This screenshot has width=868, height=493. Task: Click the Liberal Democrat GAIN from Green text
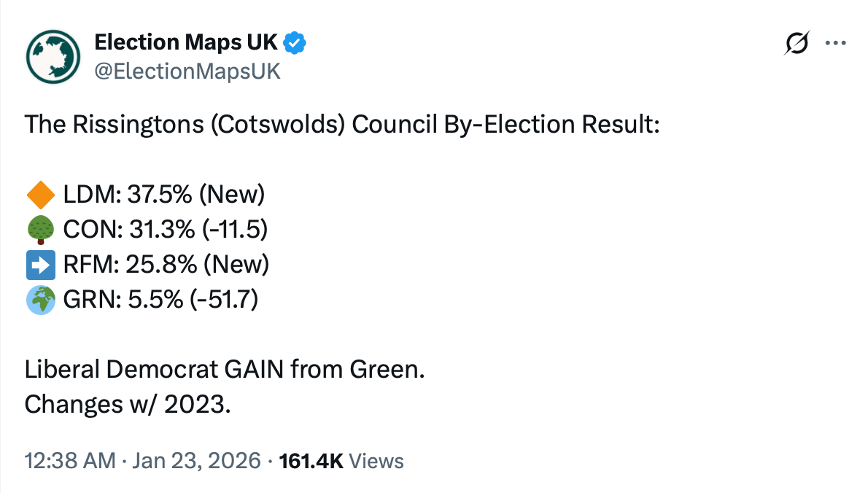pos(225,370)
